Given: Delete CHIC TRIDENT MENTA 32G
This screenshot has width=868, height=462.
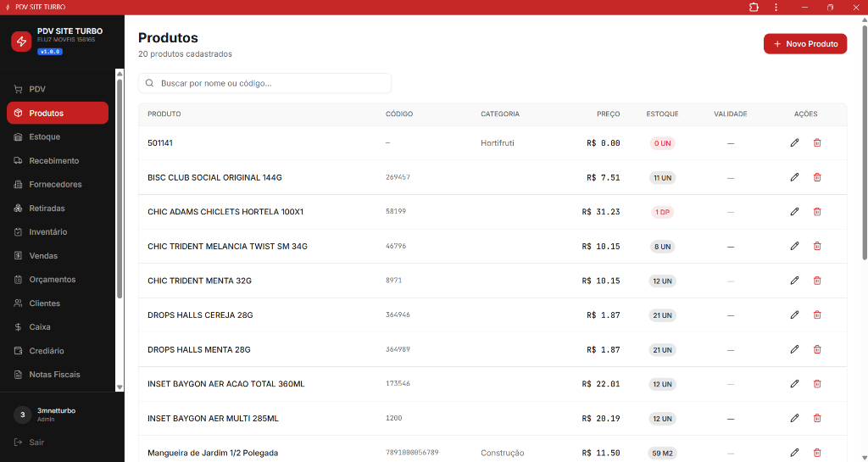Looking at the screenshot, I should click(x=817, y=281).
